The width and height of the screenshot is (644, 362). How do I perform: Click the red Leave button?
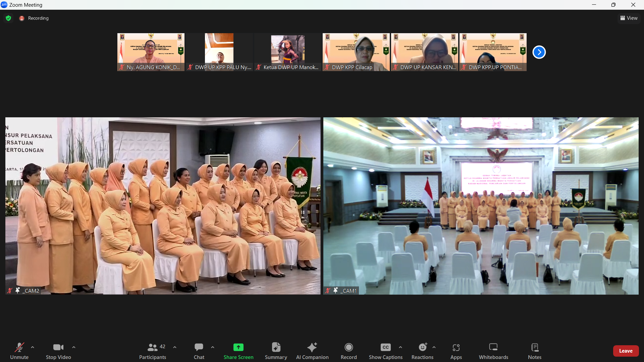click(626, 351)
